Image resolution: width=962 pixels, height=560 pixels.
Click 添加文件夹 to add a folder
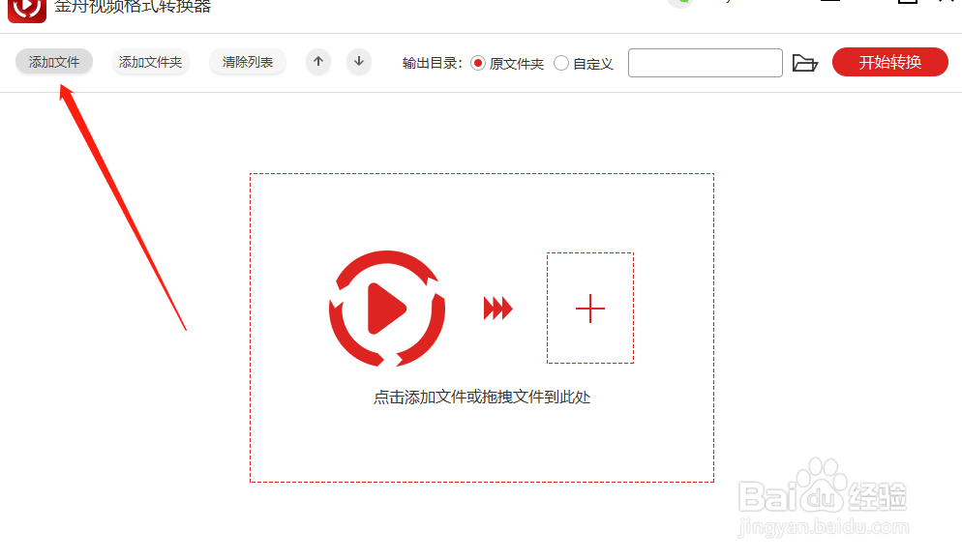point(150,61)
